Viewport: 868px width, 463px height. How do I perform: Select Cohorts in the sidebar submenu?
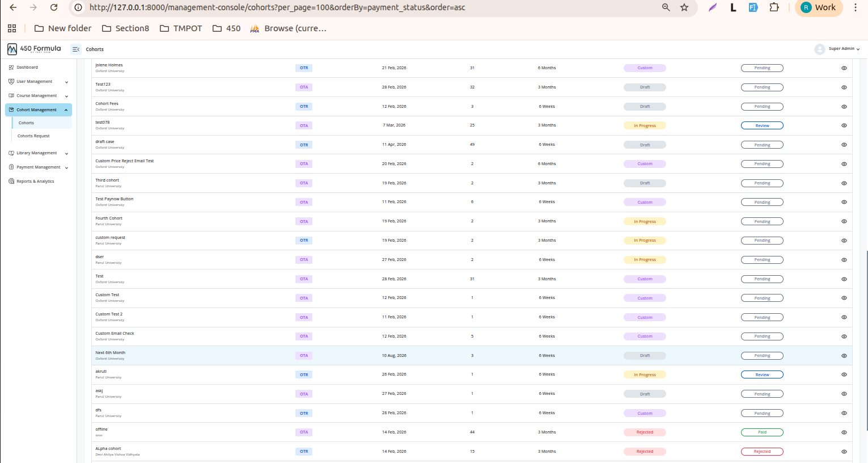(26, 123)
